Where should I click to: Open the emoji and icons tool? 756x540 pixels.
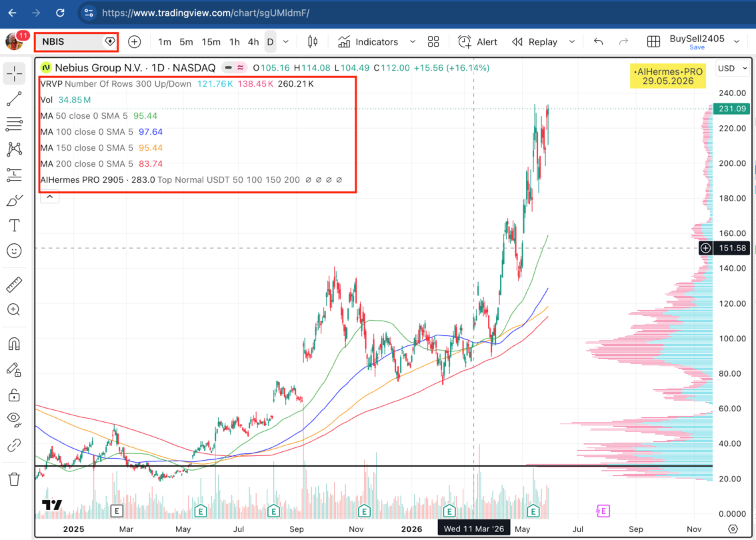[x=15, y=251]
